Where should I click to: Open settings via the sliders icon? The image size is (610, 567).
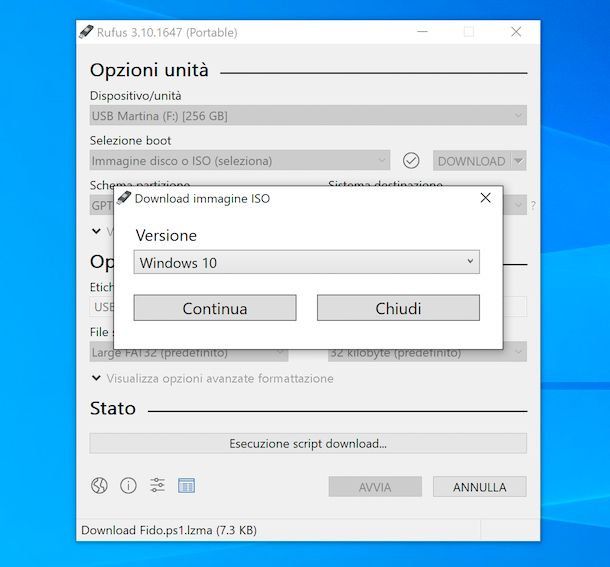(157, 485)
